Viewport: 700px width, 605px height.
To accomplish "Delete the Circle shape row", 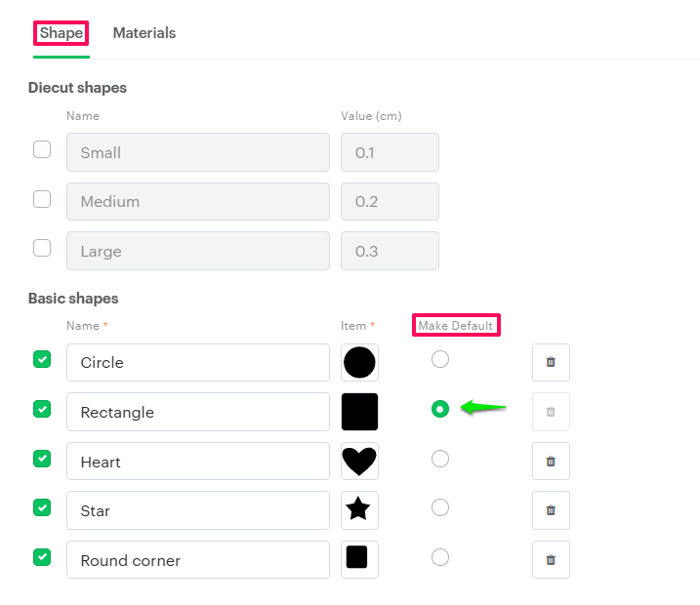I will pyautogui.click(x=551, y=362).
